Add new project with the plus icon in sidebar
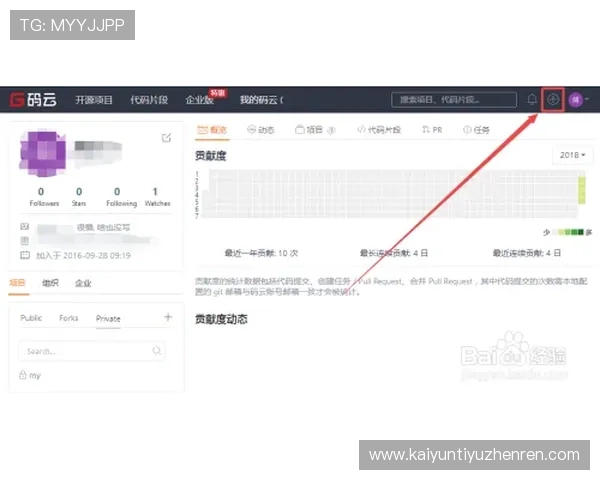600x480 pixels. tap(168, 317)
